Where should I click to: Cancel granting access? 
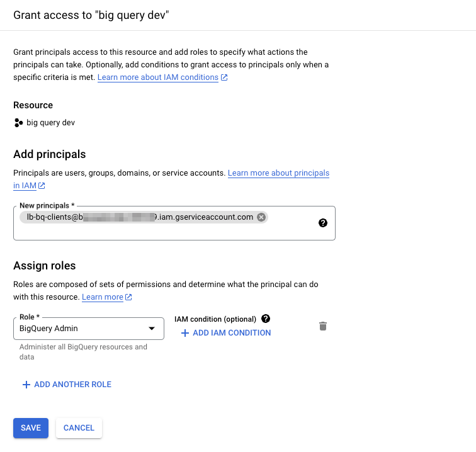pyautogui.click(x=79, y=428)
